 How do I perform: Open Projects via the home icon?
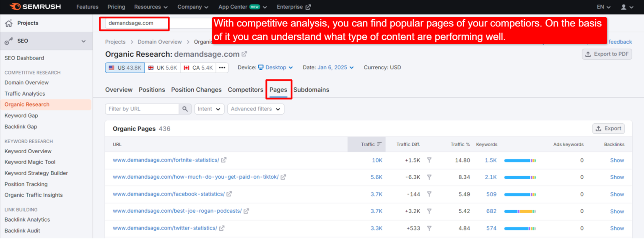click(9, 23)
